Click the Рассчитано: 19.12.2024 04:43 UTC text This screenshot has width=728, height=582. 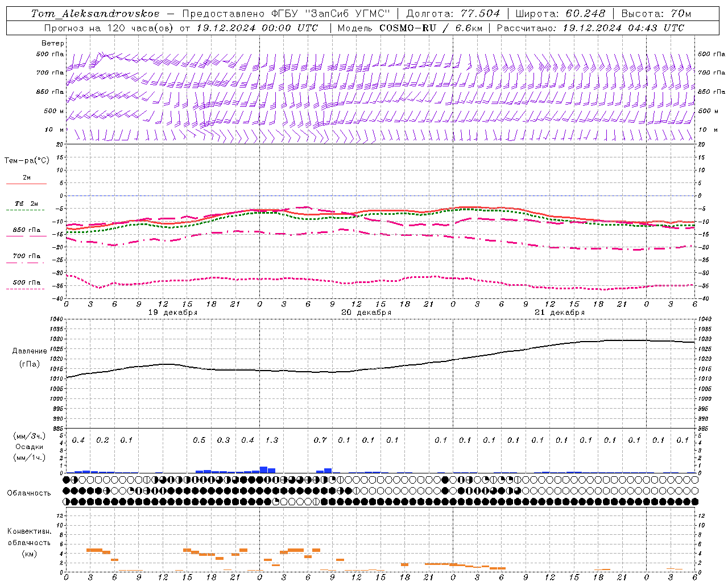click(x=590, y=28)
